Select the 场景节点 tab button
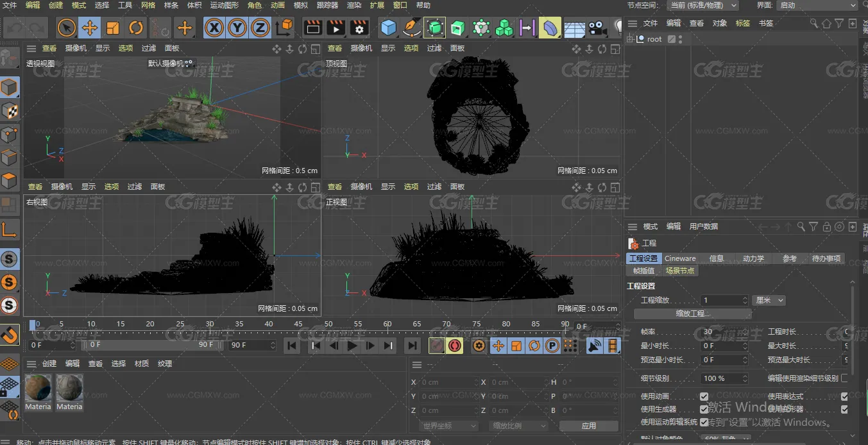This screenshot has height=445, width=868. (679, 271)
